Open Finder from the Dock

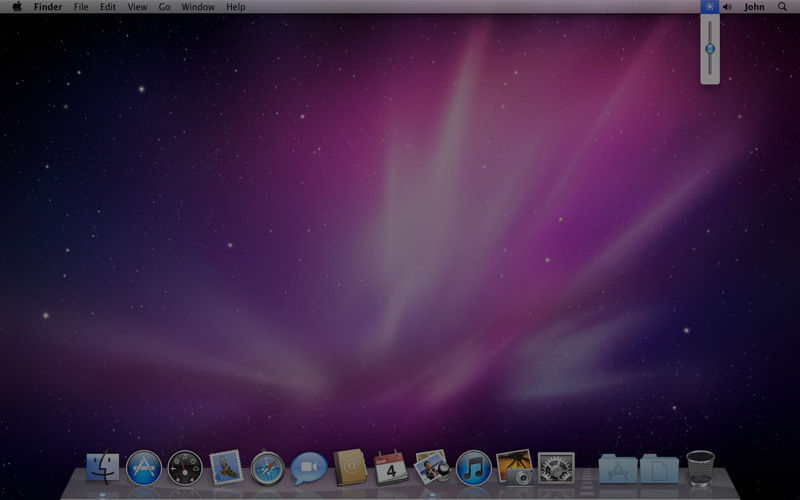(103, 467)
